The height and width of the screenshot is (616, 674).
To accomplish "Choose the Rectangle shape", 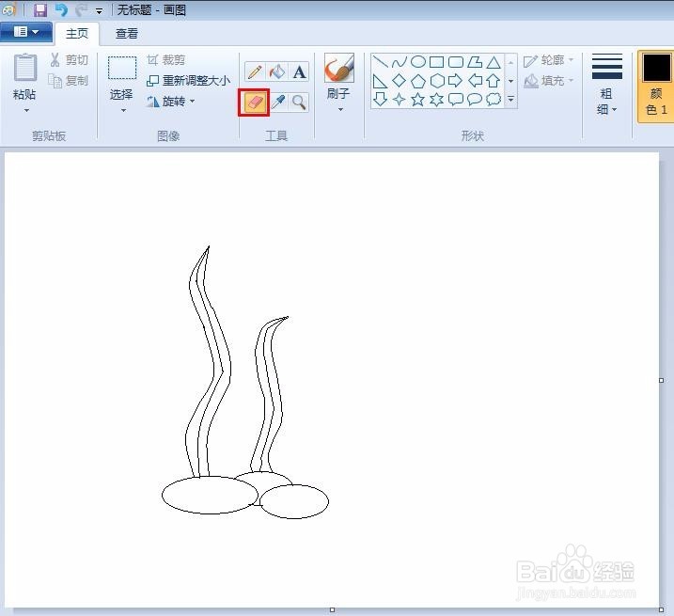I will [x=437, y=62].
